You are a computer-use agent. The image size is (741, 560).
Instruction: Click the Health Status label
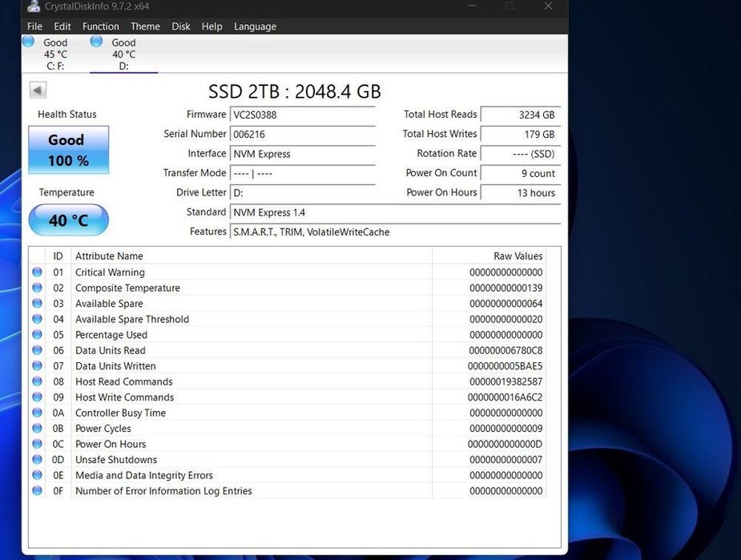click(67, 115)
